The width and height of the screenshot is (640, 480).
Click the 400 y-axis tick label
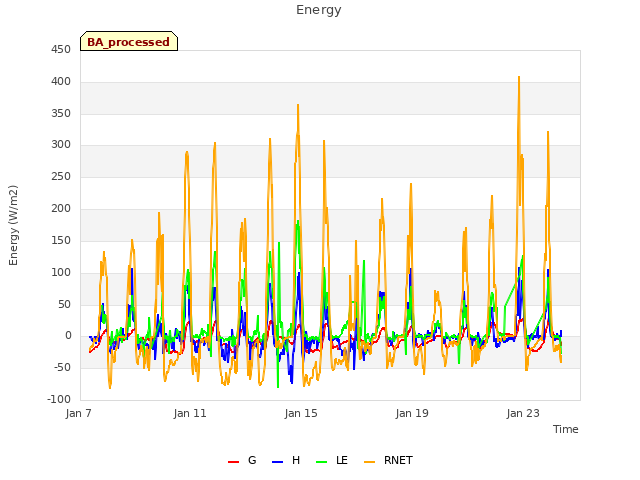click(x=61, y=82)
